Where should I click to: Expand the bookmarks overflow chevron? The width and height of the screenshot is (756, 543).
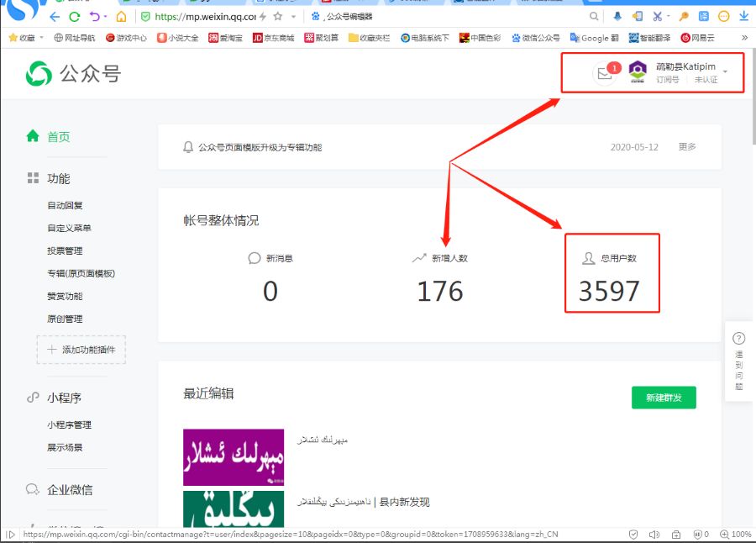click(744, 38)
